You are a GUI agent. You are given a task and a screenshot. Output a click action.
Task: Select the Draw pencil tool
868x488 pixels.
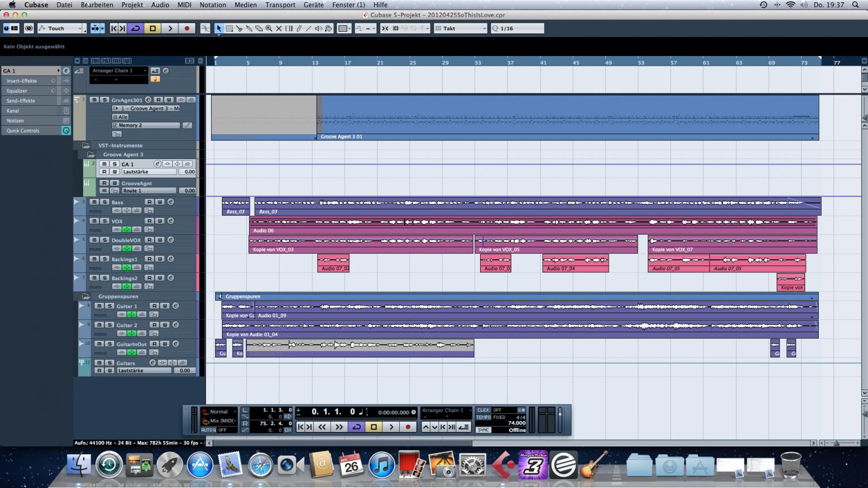tap(298, 28)
